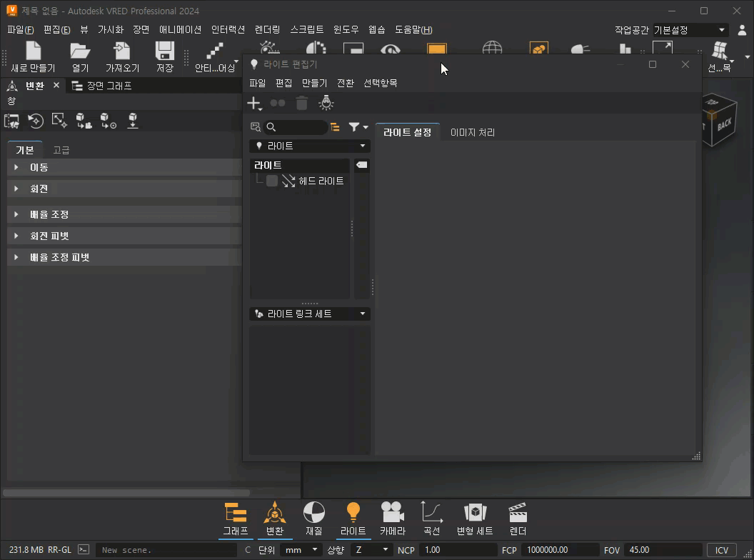The width and height of the screenshot is (754, 560).
Task: Click the find-in-list icon left of the search field
Action: (x=256, y=127)
